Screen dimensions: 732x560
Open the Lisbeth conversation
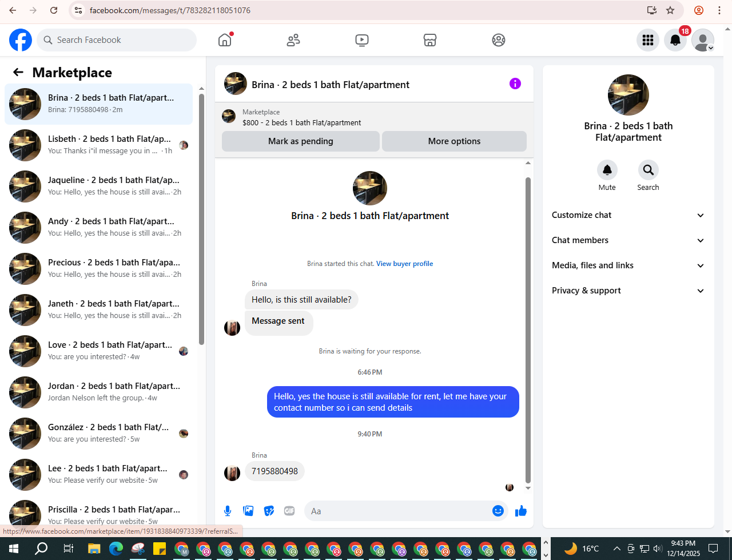click(98, 145)
